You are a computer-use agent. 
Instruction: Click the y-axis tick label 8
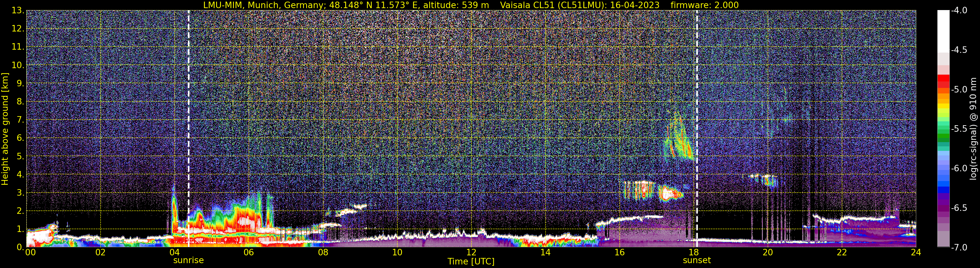[x=20, y=102]
